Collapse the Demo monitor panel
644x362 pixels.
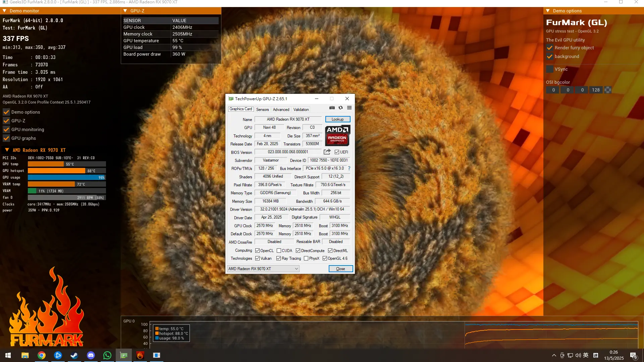pos(5,11)
